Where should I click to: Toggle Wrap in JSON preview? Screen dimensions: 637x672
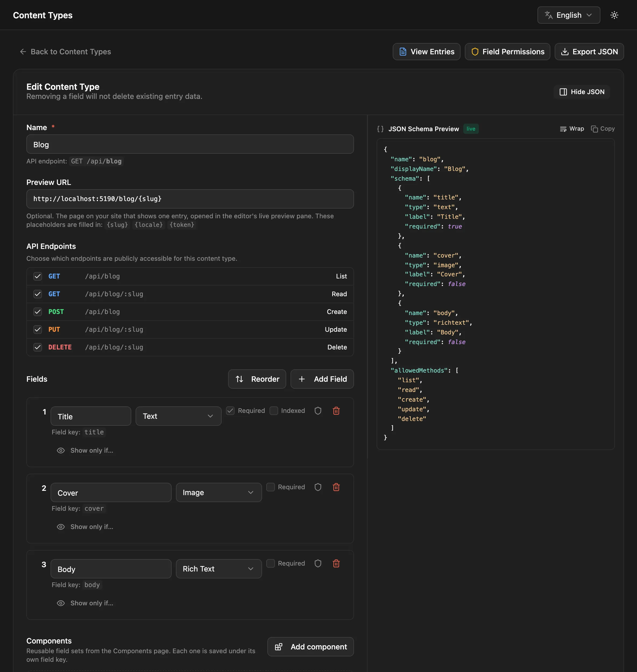tap(572, 128)
